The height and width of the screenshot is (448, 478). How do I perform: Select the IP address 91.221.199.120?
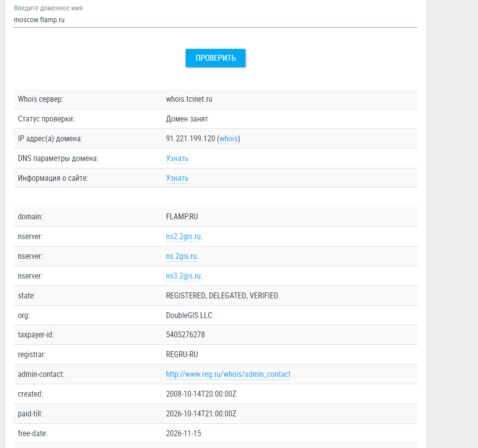(x=191, y=138)
